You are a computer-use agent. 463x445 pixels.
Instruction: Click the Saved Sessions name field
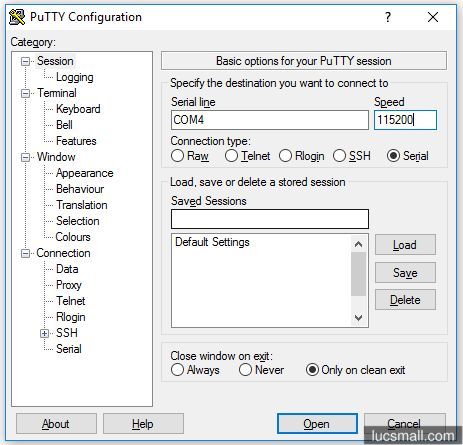pos(270,219)
